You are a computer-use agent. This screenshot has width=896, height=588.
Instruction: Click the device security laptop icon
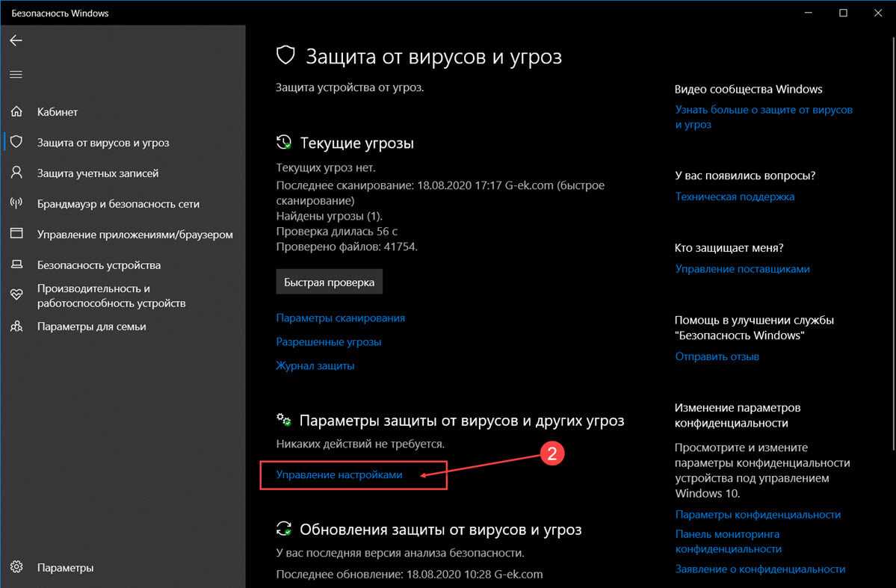tap(16, 265)
